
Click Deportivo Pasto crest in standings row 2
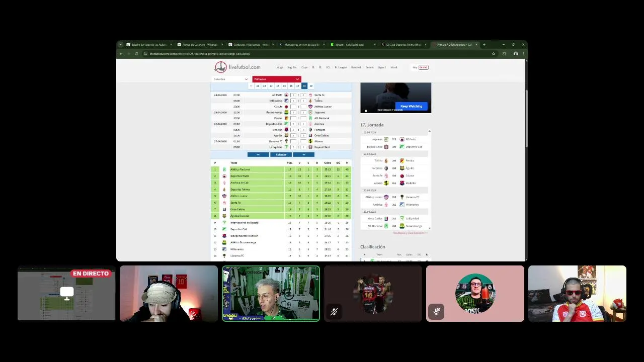click(224, 176)
